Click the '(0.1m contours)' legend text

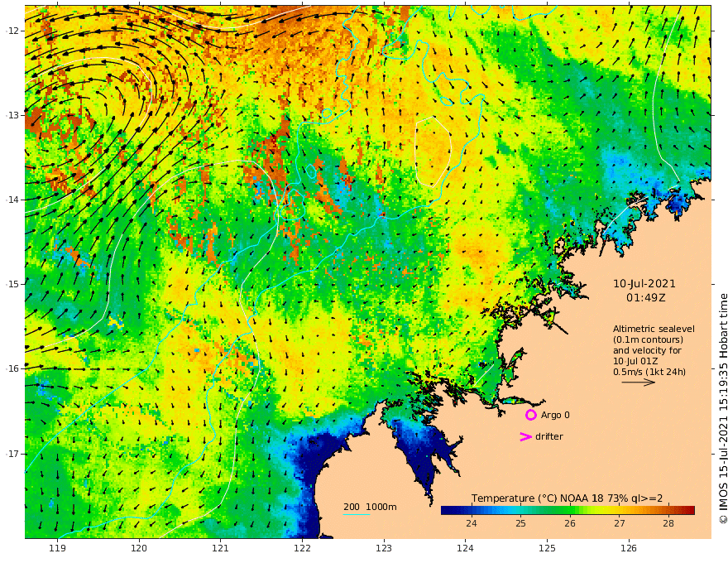pos(648,339)
